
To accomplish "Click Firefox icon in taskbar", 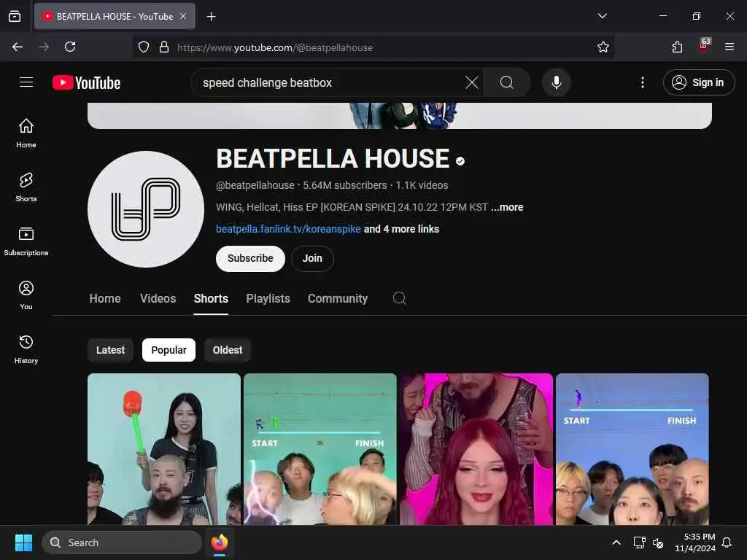I will (x=220, y=542).
